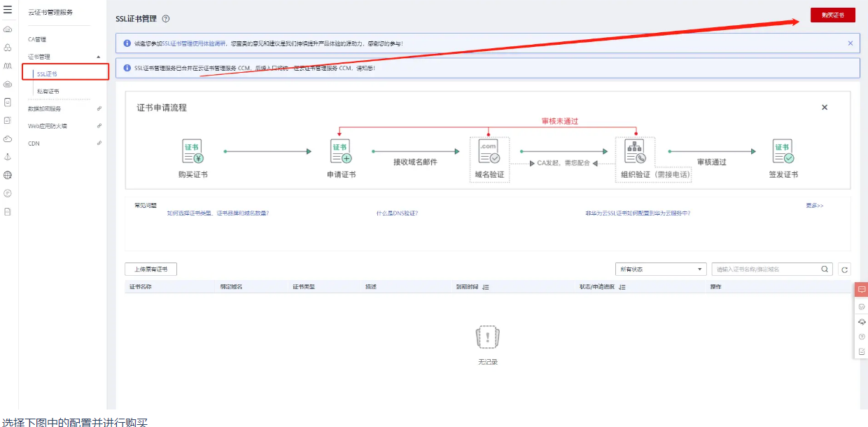The width and height of the screenshot is (868, 427).
Task: Click the 无记录 empty-state text
Action: pyautogui.click(x=487, y=362)
